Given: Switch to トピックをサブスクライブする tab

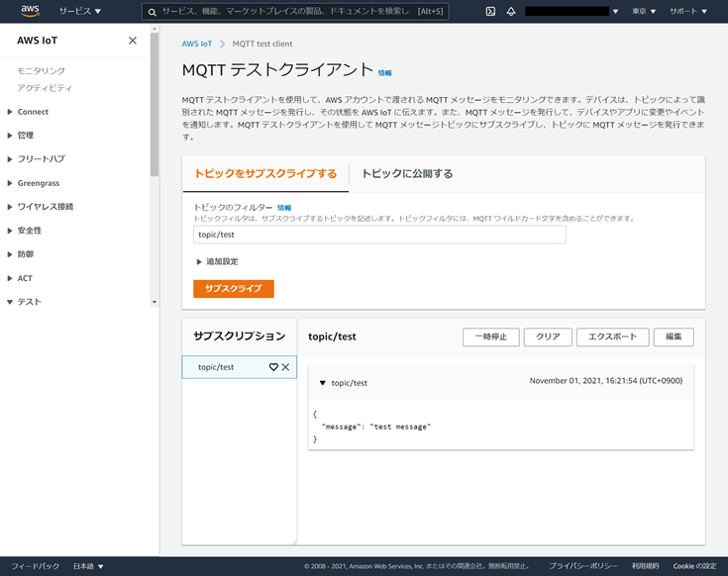Looking at the screenshot, I should click(x=265, y=174).
